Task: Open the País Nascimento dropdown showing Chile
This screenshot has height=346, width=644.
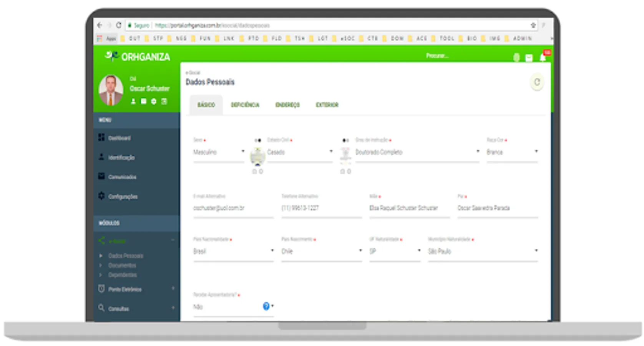Action: (x=322, y=251)
